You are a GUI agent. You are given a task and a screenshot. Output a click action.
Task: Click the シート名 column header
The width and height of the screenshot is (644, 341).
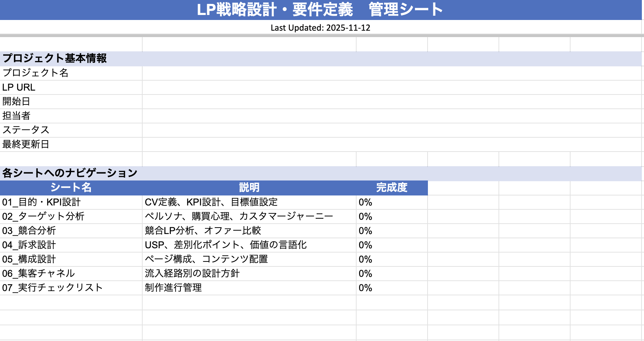tap(71, 188)
